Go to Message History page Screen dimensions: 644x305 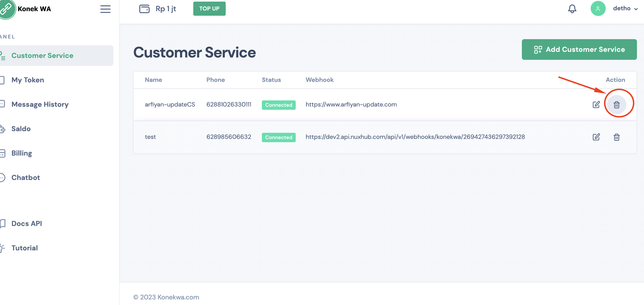point(40,104)
